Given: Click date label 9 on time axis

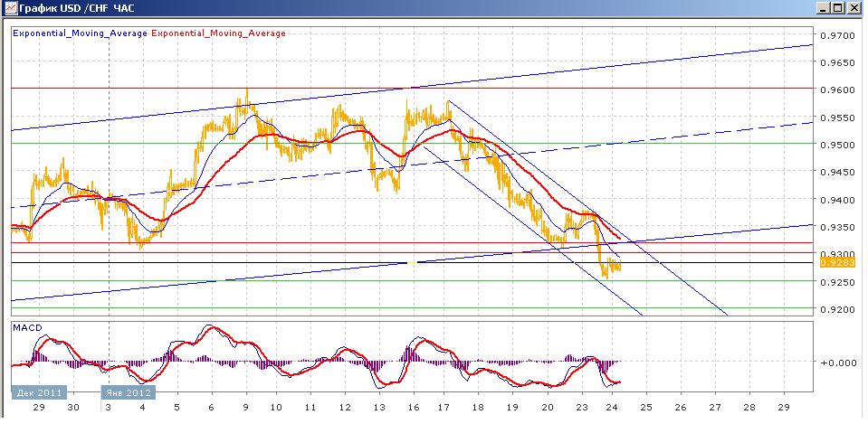Looking at the screenshot, I should pos(246,407).
